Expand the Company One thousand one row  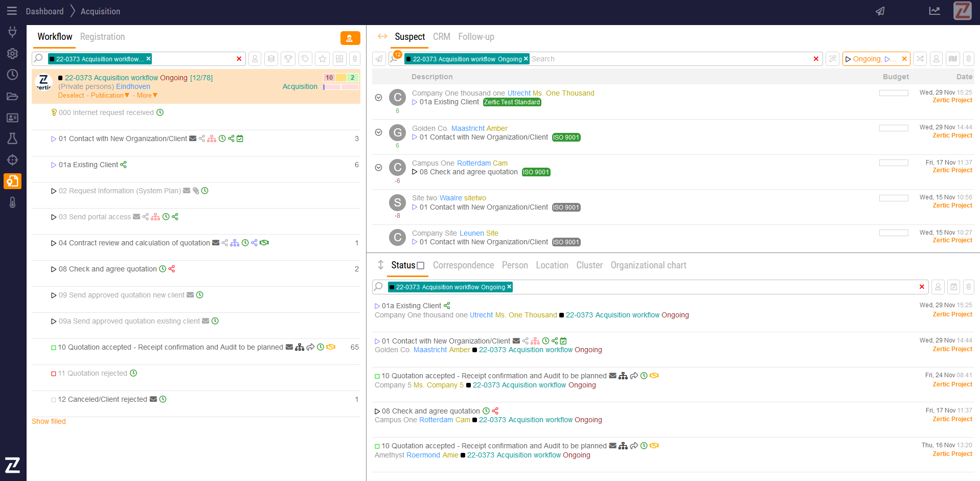coord(378,98)
